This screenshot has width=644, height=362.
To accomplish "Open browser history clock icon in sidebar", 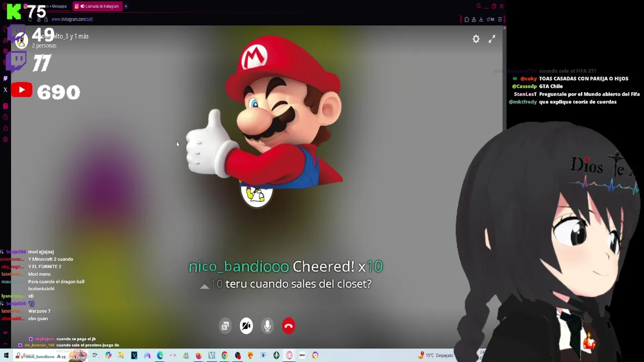I will [x=6, y=117].
